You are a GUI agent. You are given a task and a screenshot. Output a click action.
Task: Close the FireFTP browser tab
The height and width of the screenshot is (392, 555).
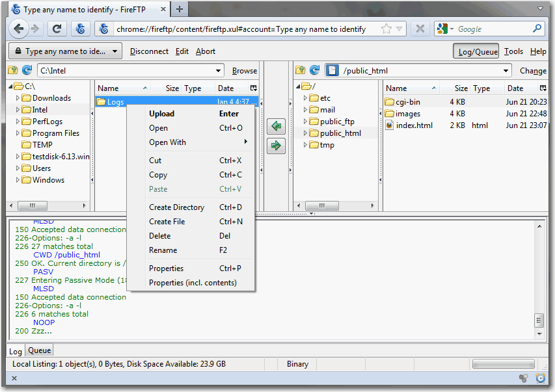pos(163,9)
